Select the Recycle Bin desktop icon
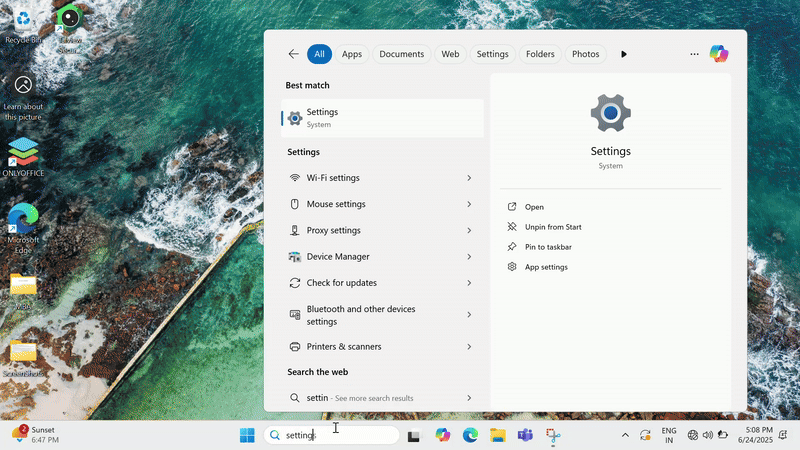This screenshot has width=800, height=450. 23,26
